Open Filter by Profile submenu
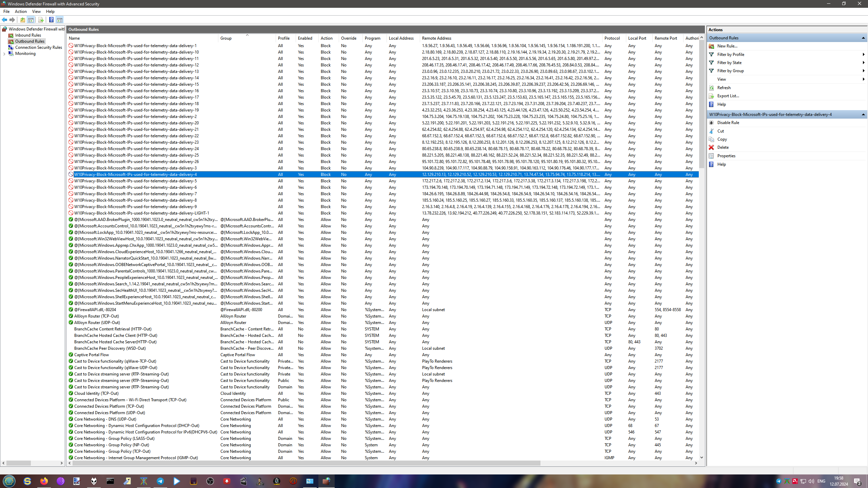The width and height of the screenshot is (868, 488). click(x=731, y=55)
